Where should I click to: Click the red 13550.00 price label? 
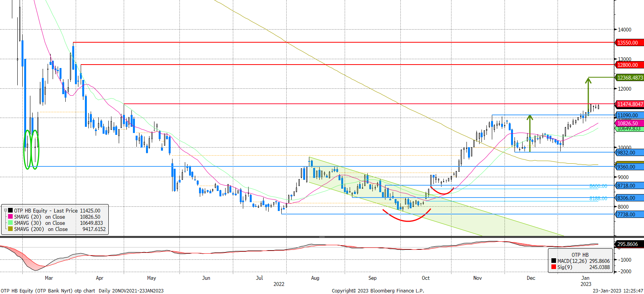(x=629, y=43)
